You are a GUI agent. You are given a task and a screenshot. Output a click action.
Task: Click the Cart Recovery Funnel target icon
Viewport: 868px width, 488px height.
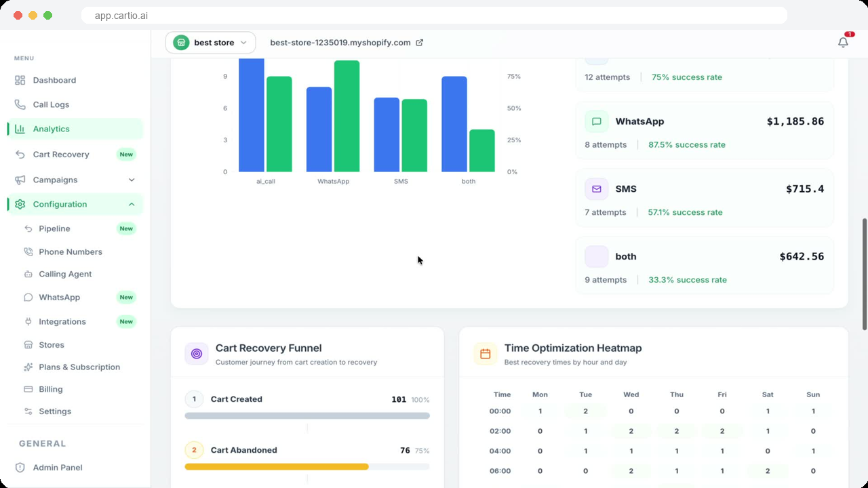197,354
